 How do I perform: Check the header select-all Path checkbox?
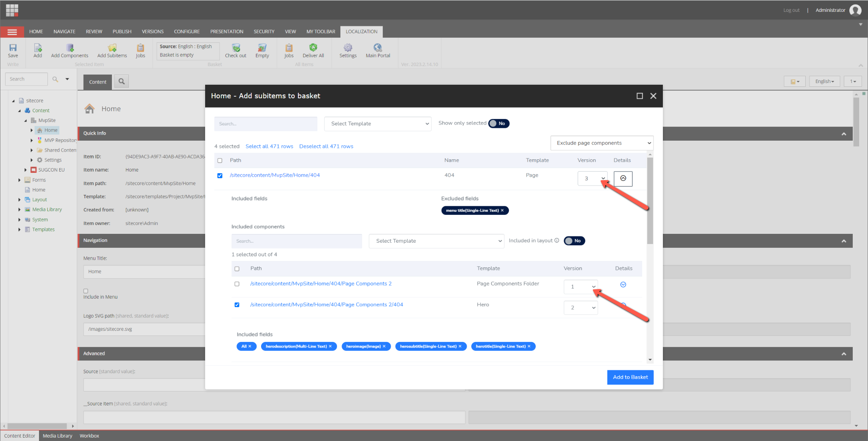click(x=220, y=161)
